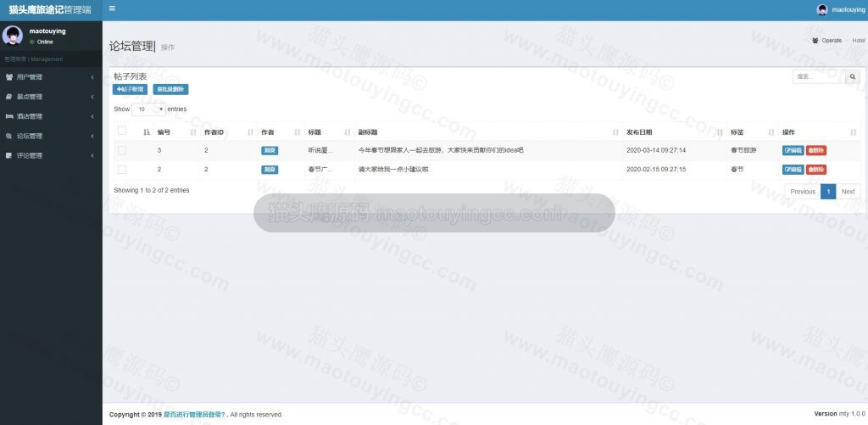This screenshot has height=425, width=868.
Task: Open the 酒店管理 menu item
Action: tap(51, 116)
